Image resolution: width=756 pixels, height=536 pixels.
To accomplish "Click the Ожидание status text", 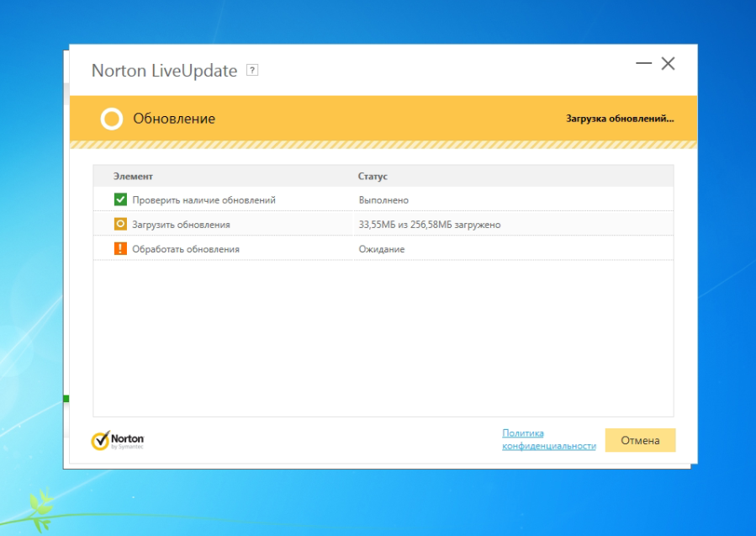I will point(382,249).
